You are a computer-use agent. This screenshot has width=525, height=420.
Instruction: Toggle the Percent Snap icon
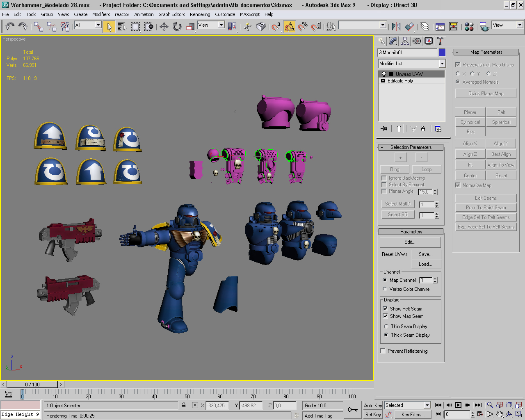[303, 27]
